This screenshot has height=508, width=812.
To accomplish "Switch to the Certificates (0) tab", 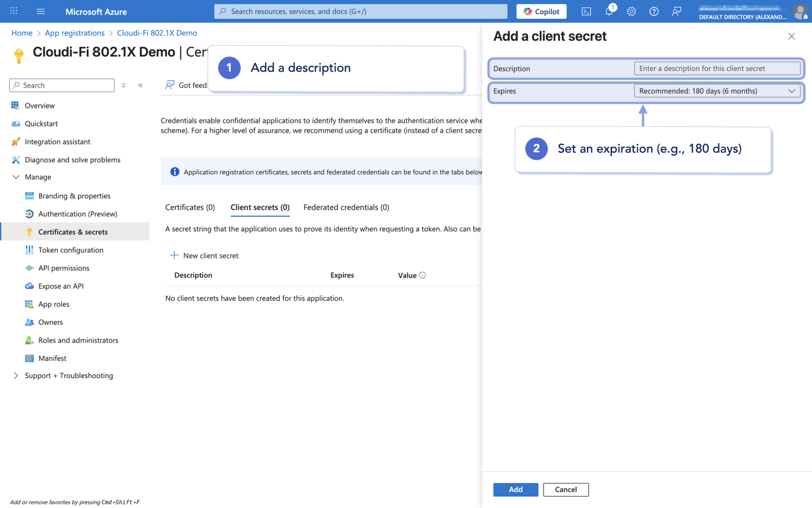I will (x=190, y=207).
